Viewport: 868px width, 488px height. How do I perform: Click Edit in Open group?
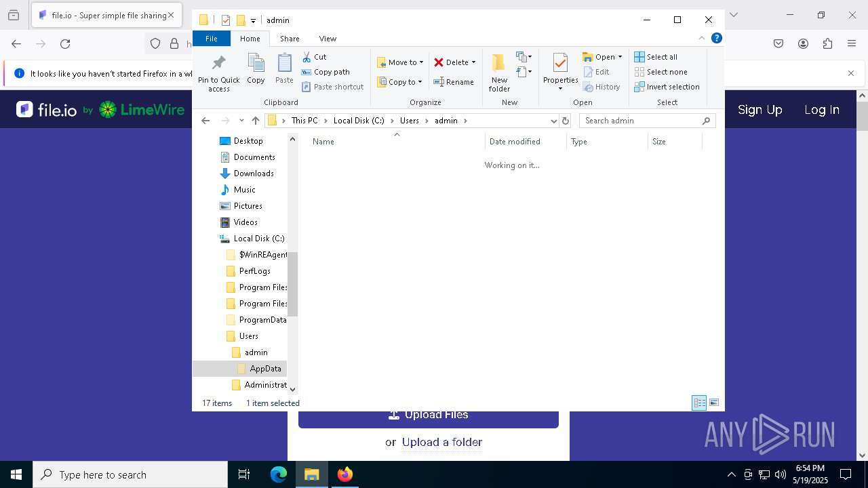(x=596, y=72)
